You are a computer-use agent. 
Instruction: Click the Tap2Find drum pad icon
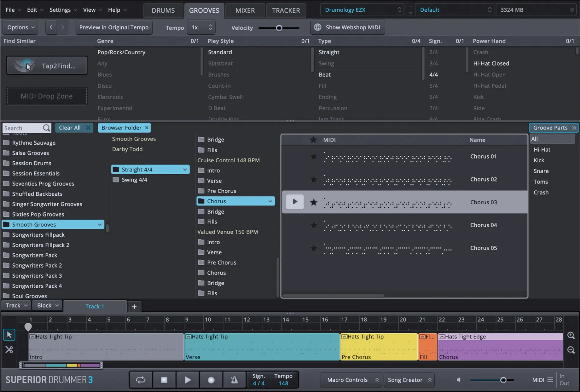(x=24, y=66)
